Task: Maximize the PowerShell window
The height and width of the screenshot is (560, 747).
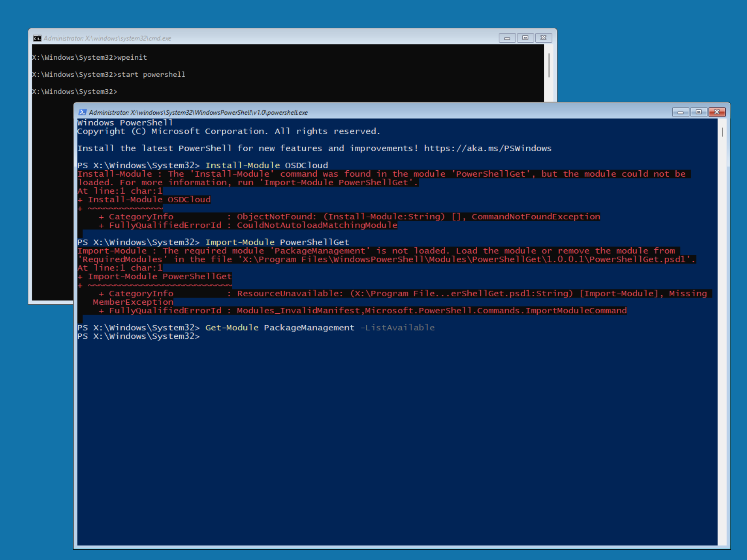Action: [x=698, y=112]
